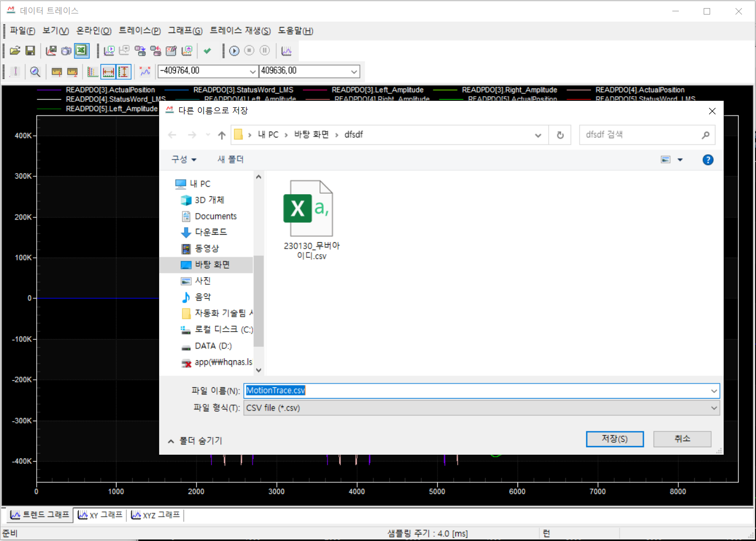Open the 그래프 menu
Image resolution: width=756 pixels, height=541 pixels.
pos(184,31)
